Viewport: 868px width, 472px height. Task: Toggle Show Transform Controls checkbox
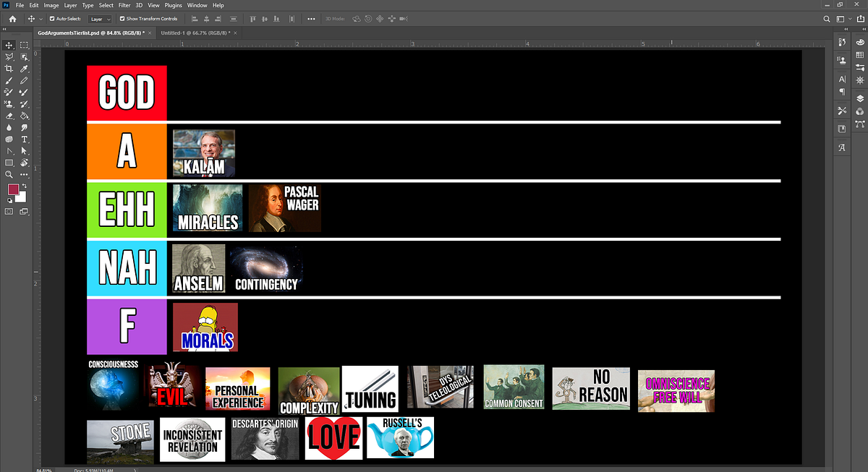tap(122, 19)
